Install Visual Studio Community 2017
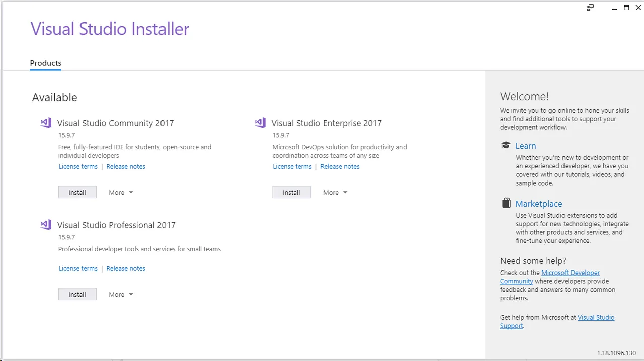The image size is (644, 361). 77,192
